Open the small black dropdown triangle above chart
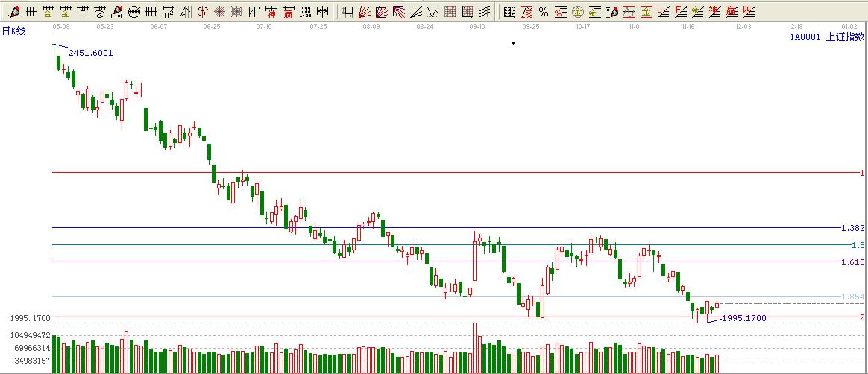 (x=513, y=44)
